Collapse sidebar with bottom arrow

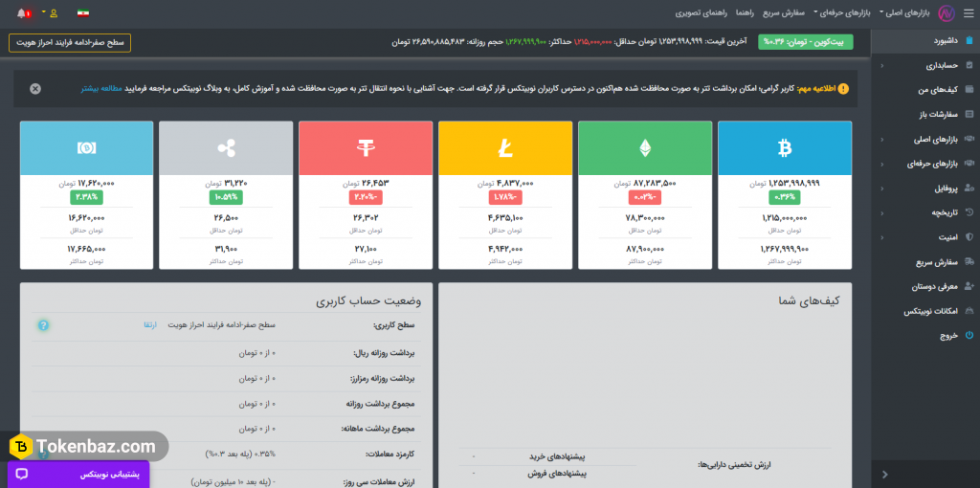(x=884, y=475)
